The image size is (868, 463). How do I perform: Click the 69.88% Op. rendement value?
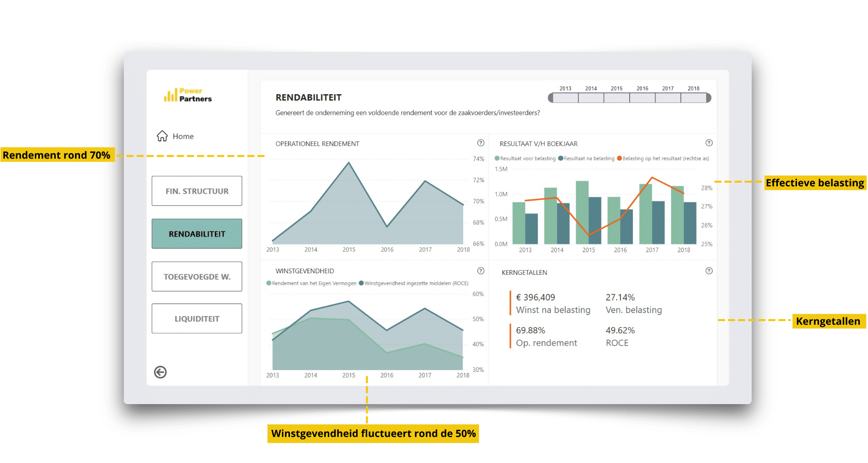[531, 331]
